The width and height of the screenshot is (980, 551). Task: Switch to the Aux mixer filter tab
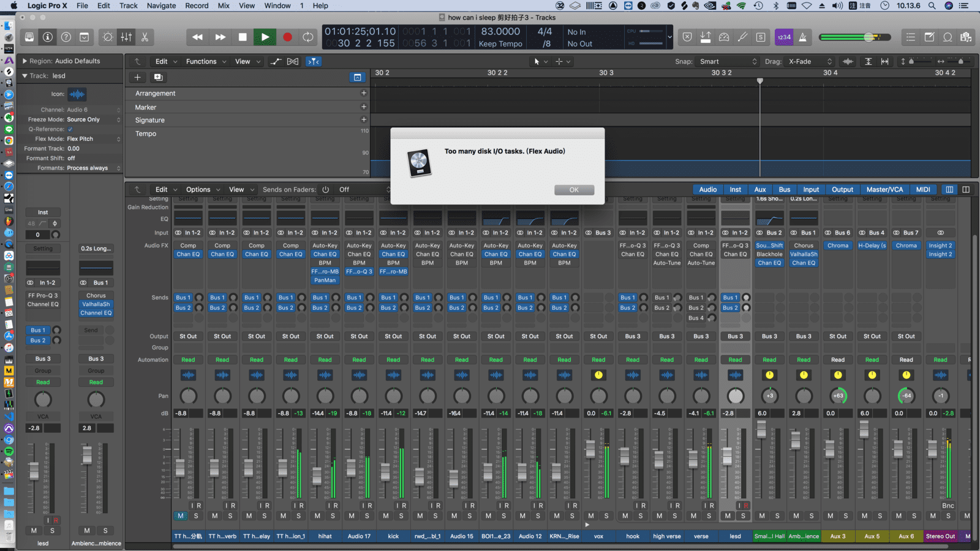click(x=759, y=190)
